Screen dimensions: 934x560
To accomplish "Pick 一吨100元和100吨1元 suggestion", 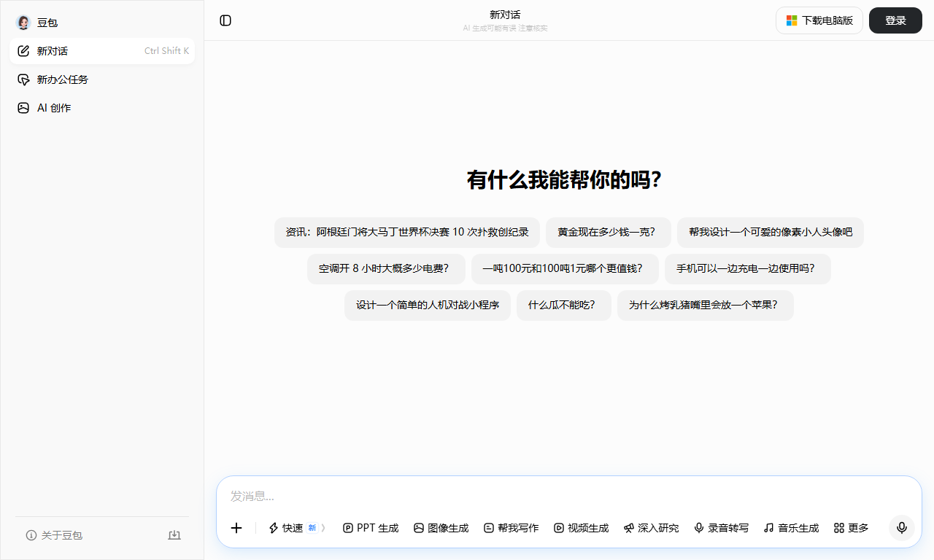I will tap(565, 268).
